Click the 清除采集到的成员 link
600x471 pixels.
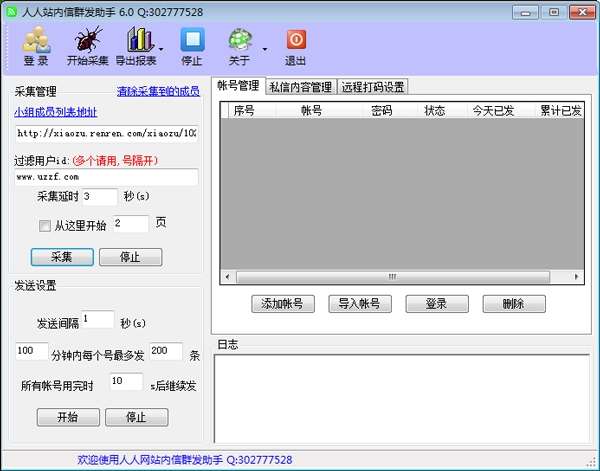coord(158,91)
